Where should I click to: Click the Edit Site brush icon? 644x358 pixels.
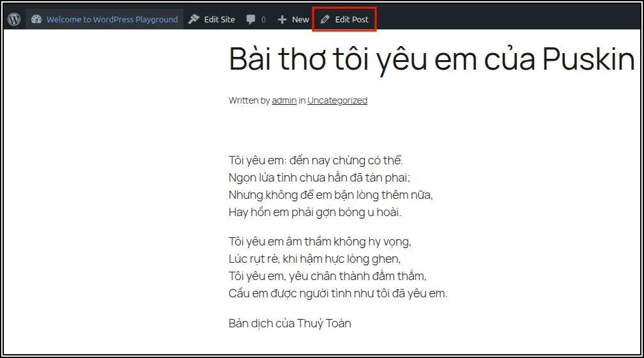(x=194, y=19)
